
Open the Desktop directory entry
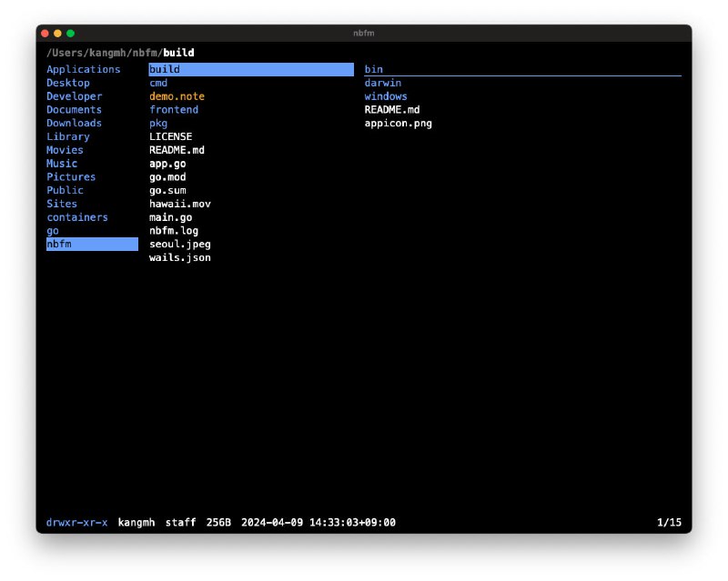click(x=68, y=83)
